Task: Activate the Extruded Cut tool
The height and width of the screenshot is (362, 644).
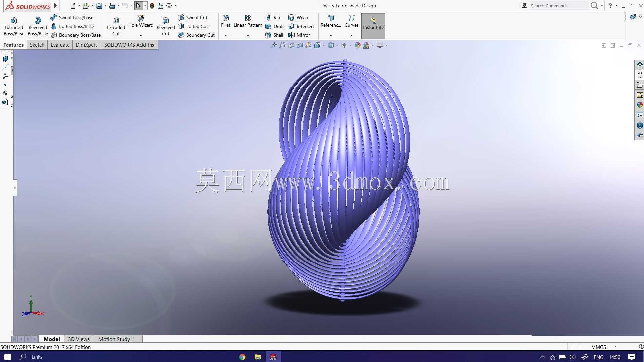Action: coord(116,26)
